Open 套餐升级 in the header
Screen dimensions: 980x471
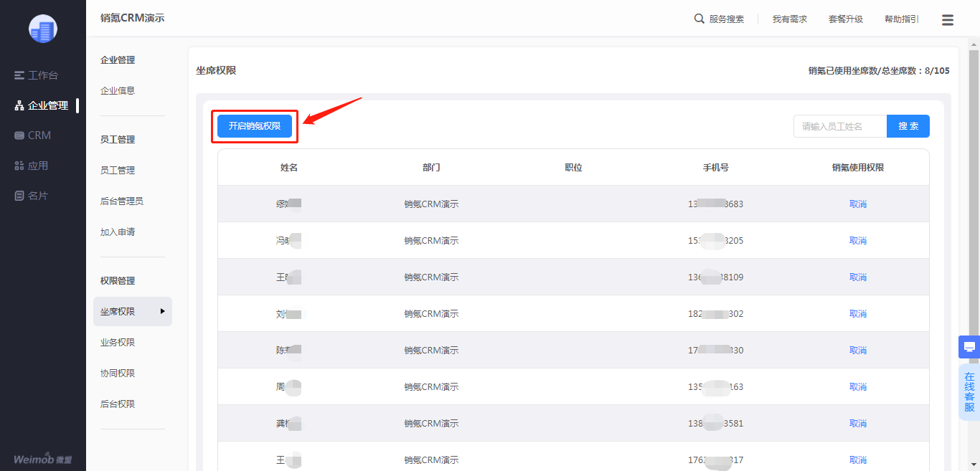pyautogui.click(x=846, y=19)
